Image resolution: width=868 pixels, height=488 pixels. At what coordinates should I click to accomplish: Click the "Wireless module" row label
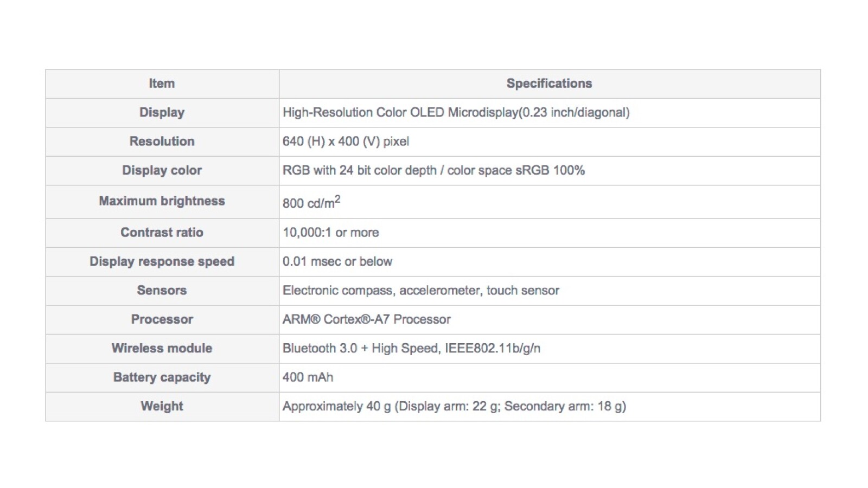click(x=162, y=348)
